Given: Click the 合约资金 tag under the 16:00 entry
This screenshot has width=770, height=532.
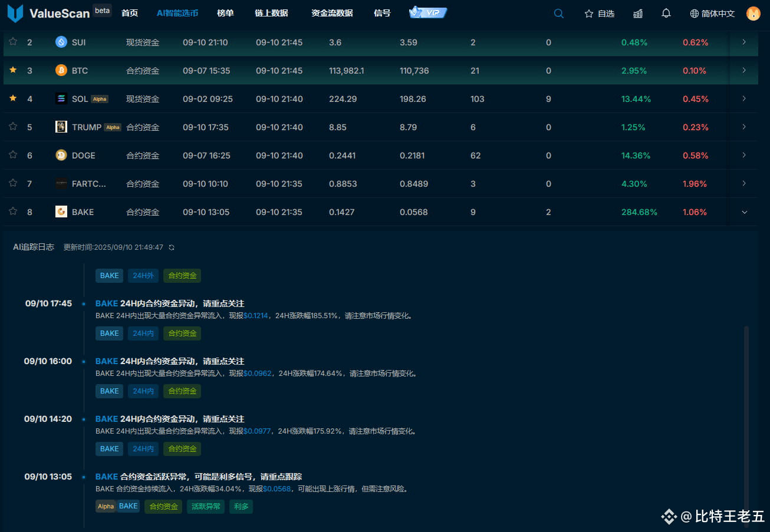Looking at the screenshot, I should pyautogui.click(x=182, y=391).
